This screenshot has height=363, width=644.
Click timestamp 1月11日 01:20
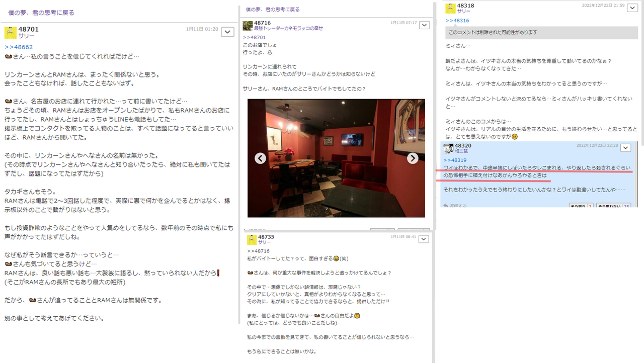tap(202, 29)
